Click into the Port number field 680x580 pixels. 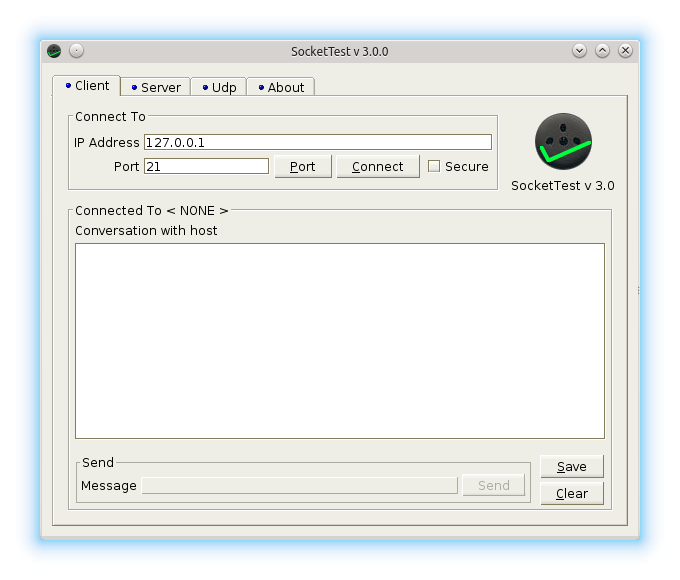pos(206,166)
